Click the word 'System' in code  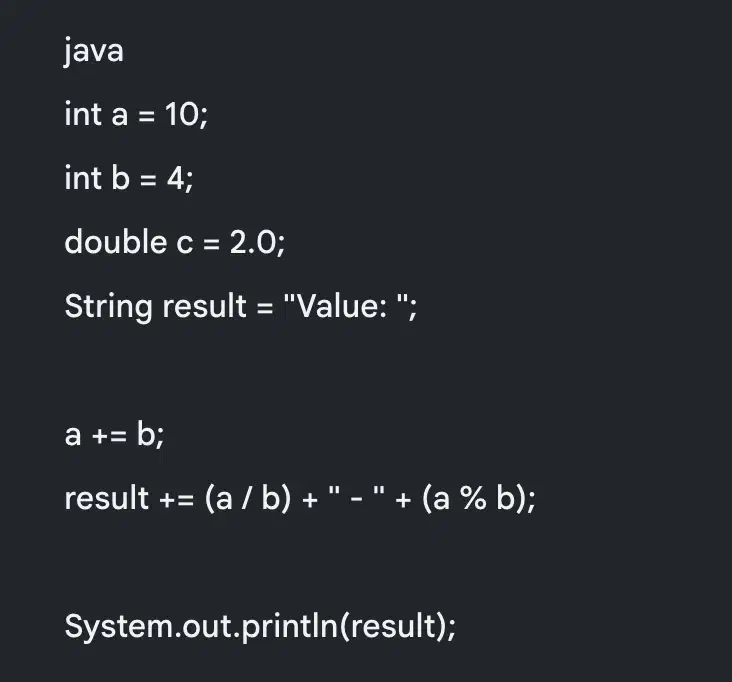tap(119, 627)
